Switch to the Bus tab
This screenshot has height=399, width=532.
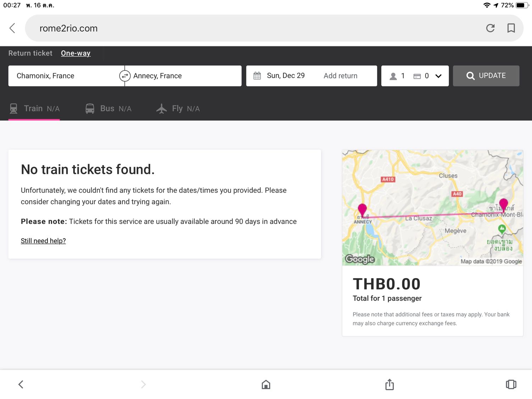click(108, 109)
